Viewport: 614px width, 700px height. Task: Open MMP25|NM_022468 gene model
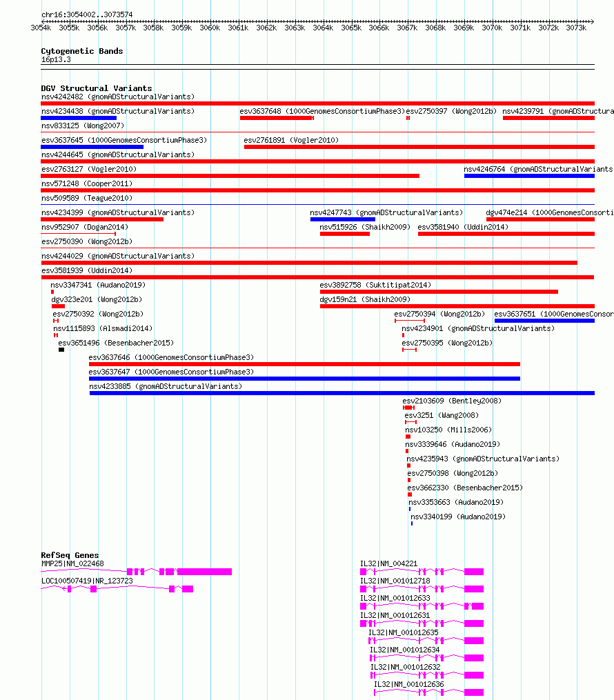tap(136, 572)
